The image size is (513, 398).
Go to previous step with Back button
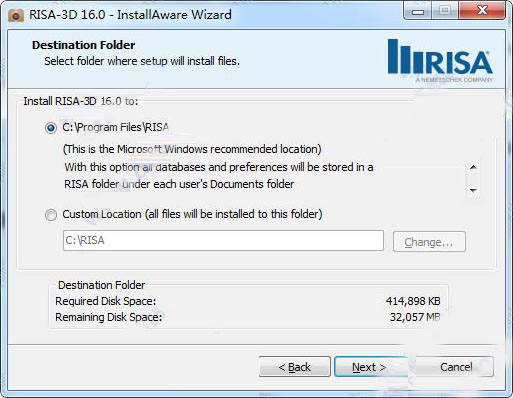point(295,367)
